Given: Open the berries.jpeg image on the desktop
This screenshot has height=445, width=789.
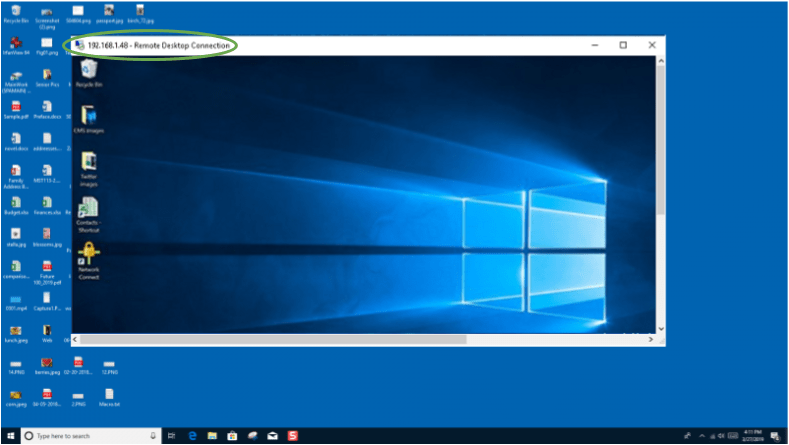Looking at the screenshot, I should click(47, 366).
